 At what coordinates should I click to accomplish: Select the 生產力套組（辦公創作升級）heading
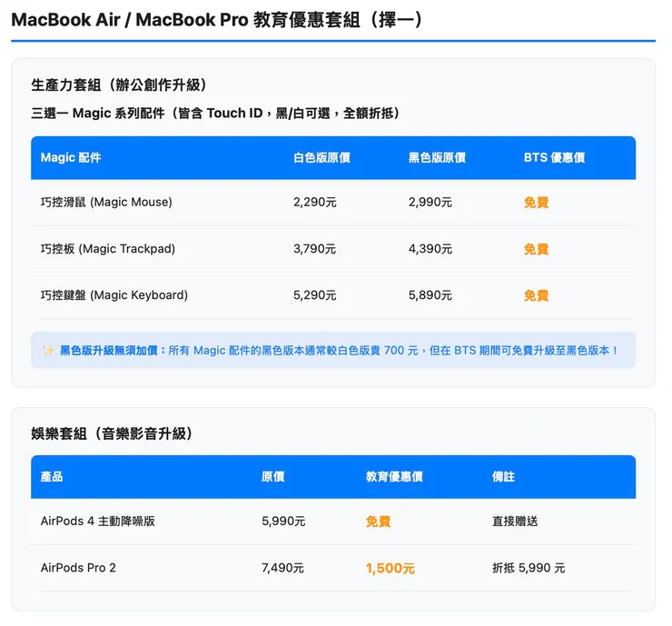[x=119, y=84]
